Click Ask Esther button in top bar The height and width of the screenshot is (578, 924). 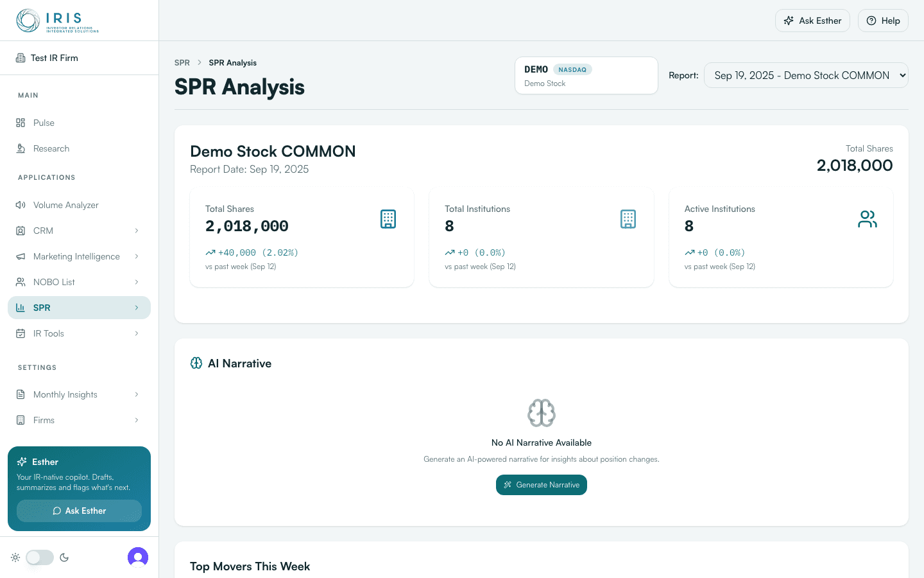click(x=812, y=21)
